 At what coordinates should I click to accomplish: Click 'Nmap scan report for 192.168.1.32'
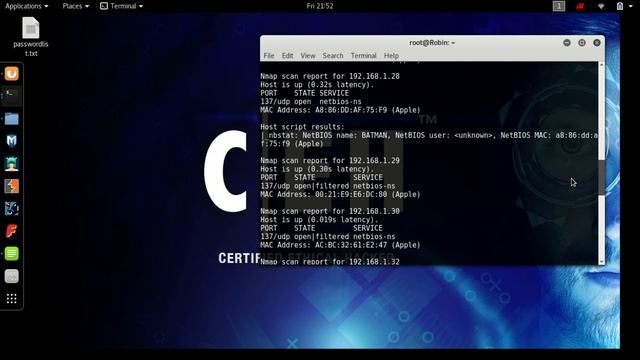click(330, 262)
